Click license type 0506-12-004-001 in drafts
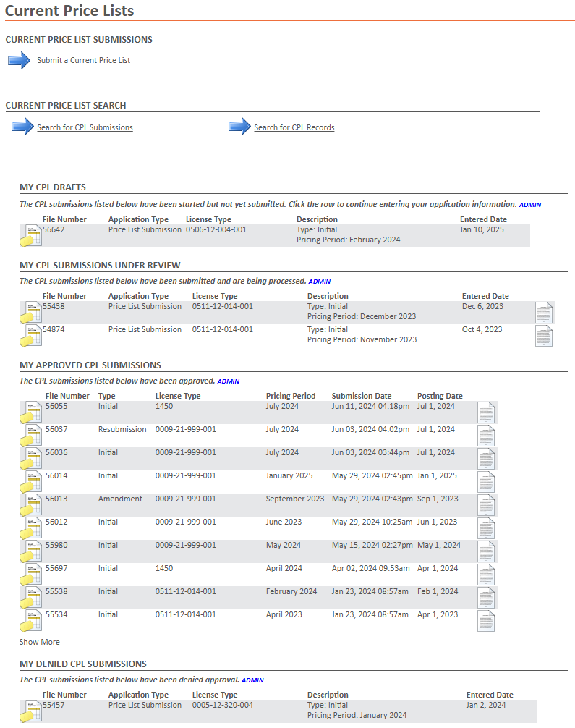This screenshot has height=728, width=575. [x=216, y=230]
